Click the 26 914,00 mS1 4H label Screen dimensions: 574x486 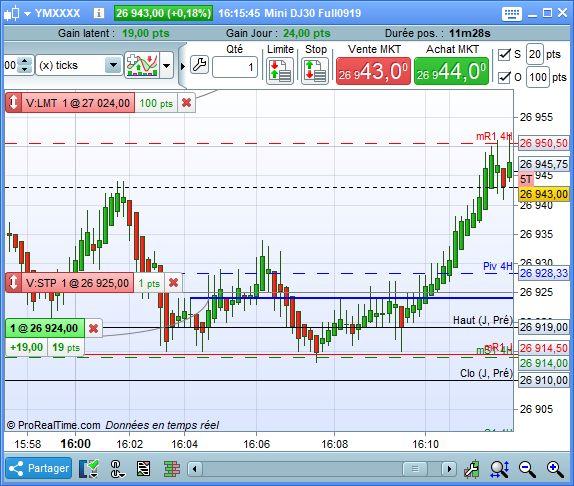pyautogui.click(x=544, y=363)
